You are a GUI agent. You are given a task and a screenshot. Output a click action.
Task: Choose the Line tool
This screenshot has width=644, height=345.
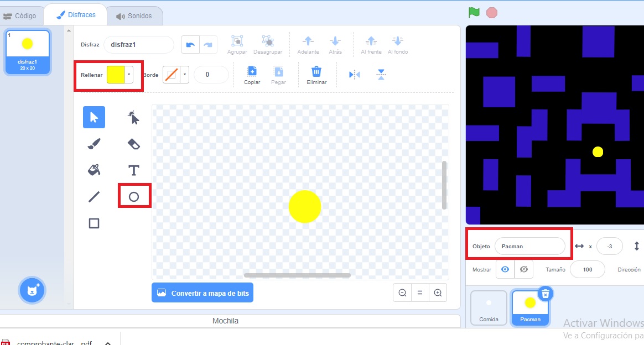[x=94, y=196]
